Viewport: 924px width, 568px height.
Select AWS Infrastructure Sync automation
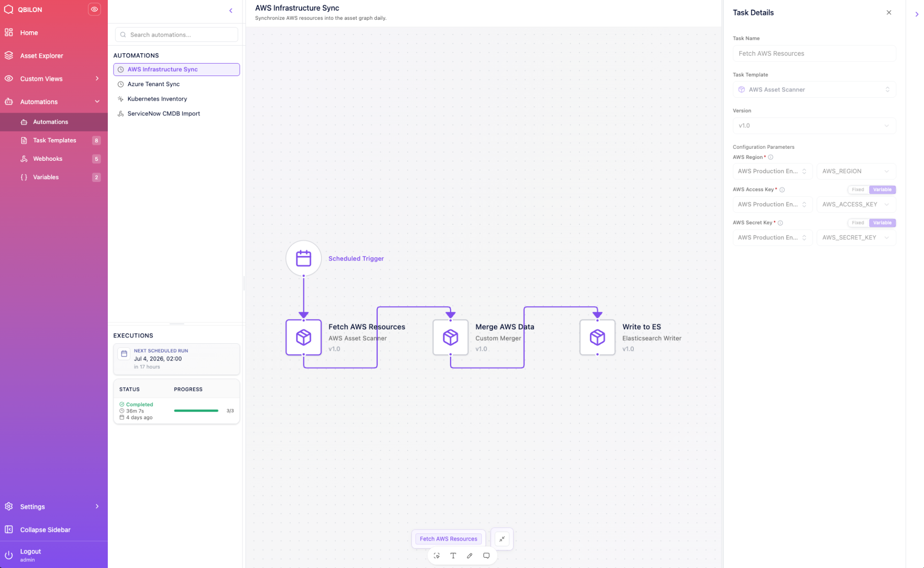click(177, 69)
